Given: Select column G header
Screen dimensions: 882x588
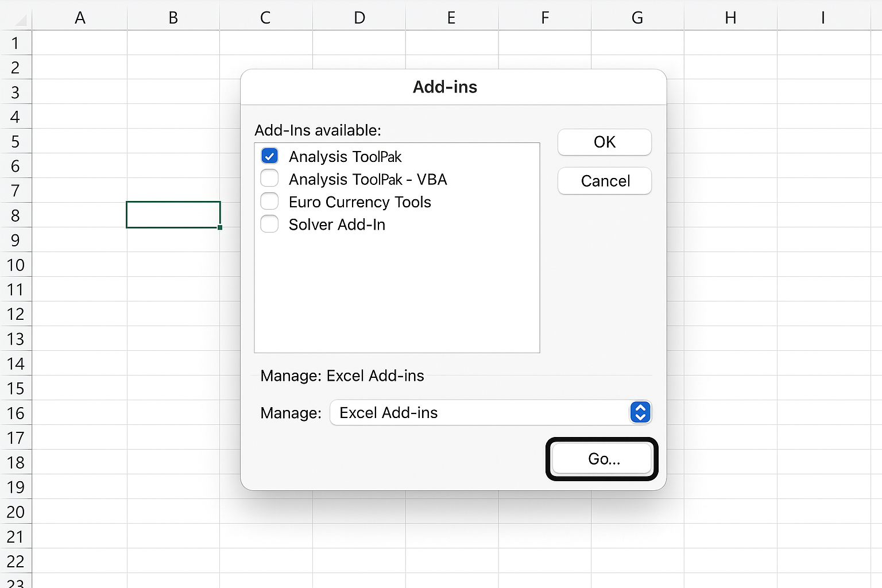Looking at the screenshot, I should (638, 18).
